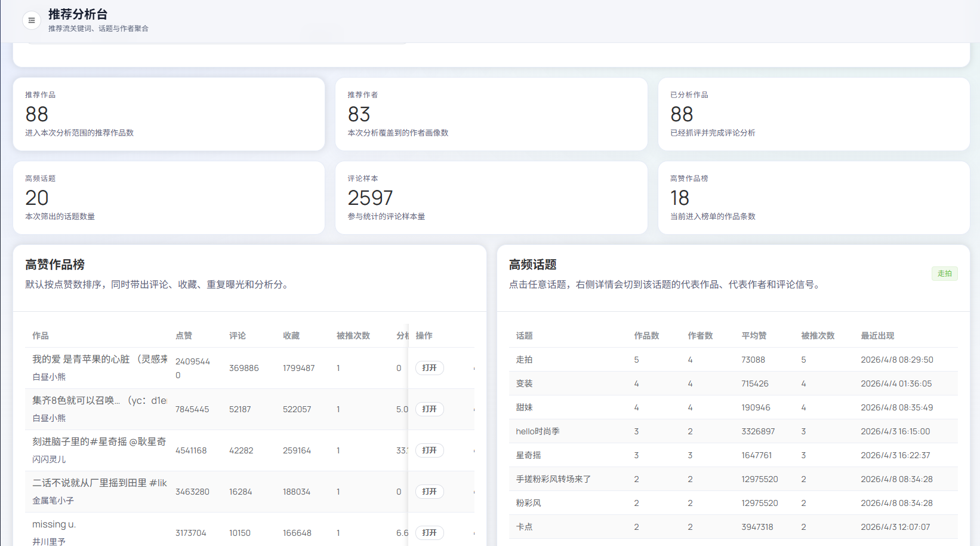980x546 pixels.
Task: Click the 话题 column header
Action: point(525,336)
